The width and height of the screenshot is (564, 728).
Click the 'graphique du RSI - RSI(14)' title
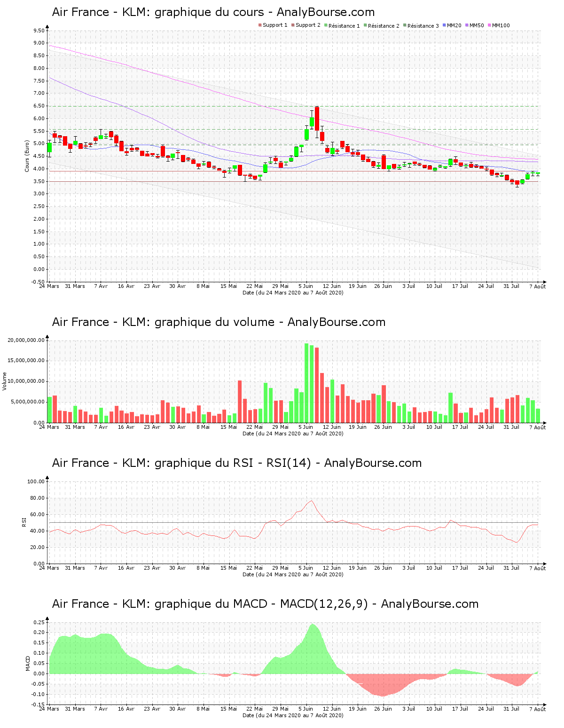coord(237,463)
